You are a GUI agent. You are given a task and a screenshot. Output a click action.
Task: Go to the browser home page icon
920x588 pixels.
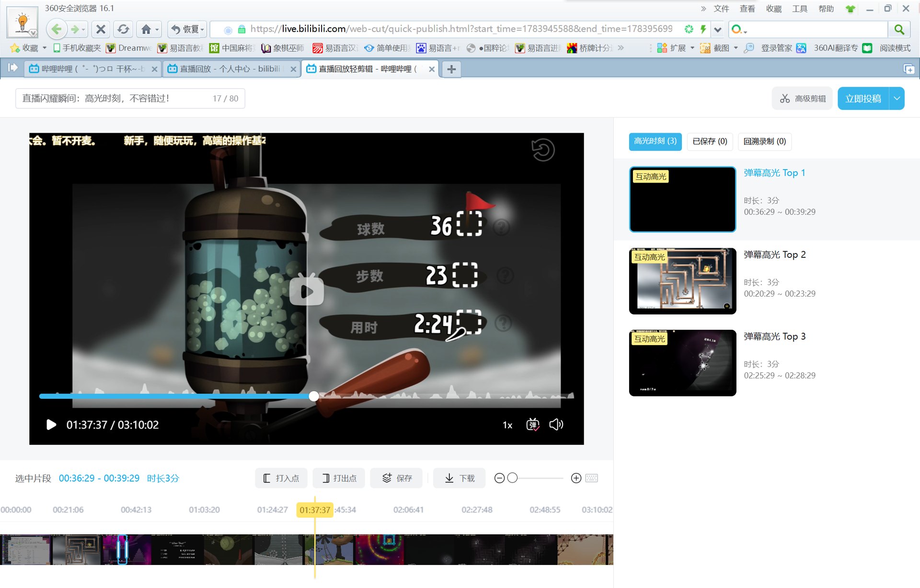click(146, 29)
